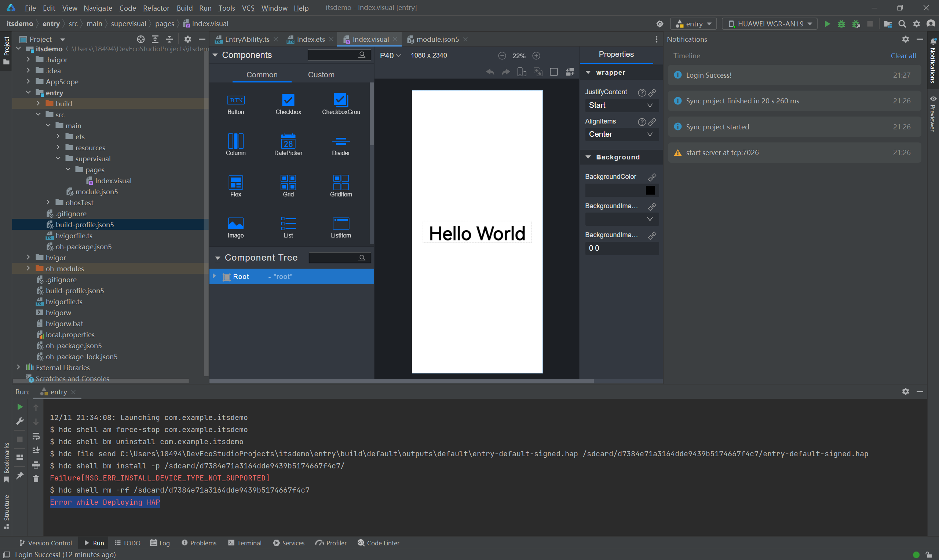The height and width of the screenshot is (560, 939).
Task: Click the Debug entry bug icon
Action: (x=841, y=24)
